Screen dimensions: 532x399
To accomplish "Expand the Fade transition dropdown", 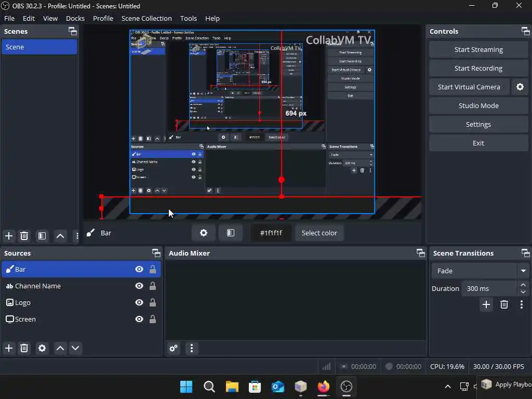I will pyautogui.click(x=523, y=271).
